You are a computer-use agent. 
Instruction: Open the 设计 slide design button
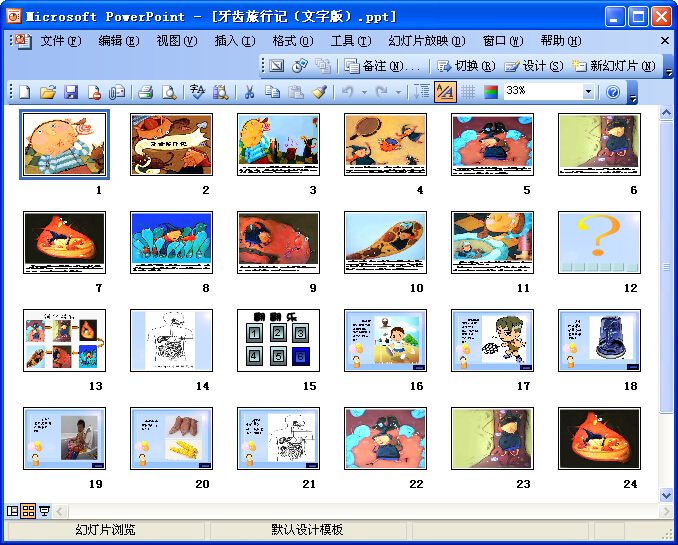534,66
